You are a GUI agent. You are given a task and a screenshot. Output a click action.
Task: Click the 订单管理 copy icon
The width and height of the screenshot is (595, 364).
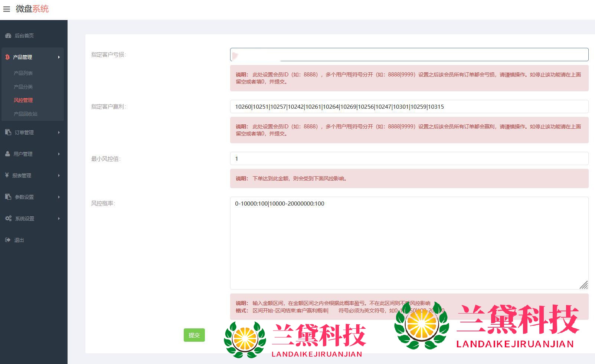tap(8, 132)
